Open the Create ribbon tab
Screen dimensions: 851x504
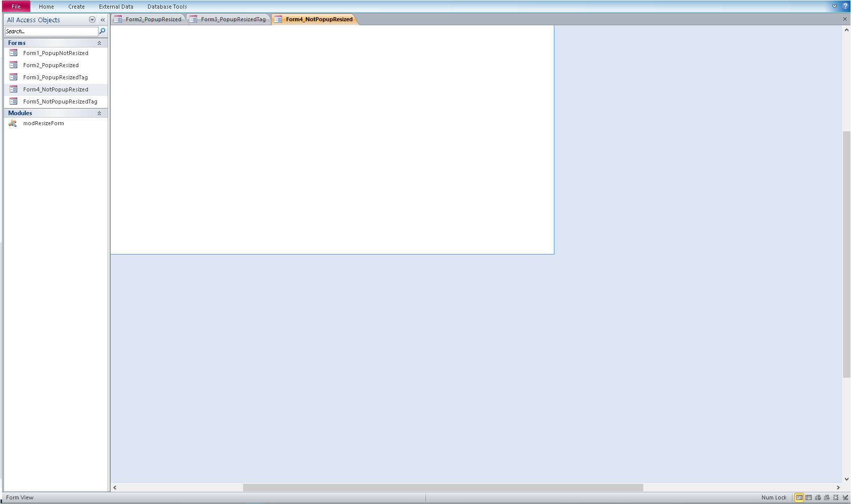77,7
